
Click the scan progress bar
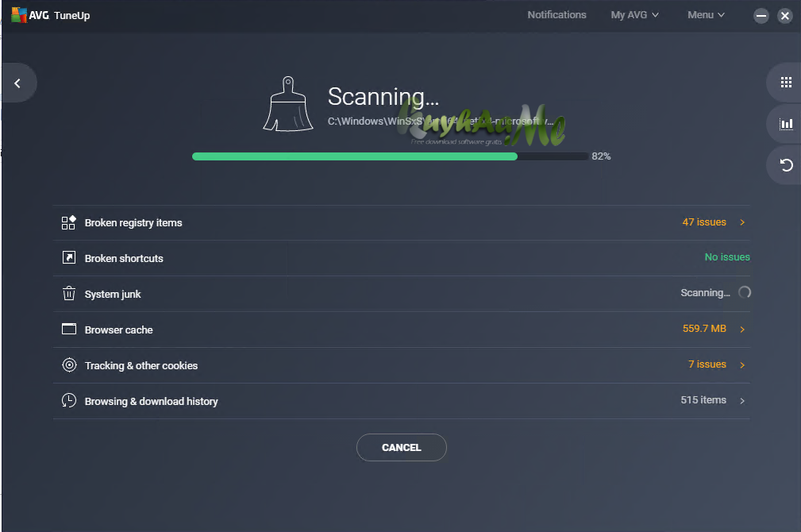tap(390, 156)
